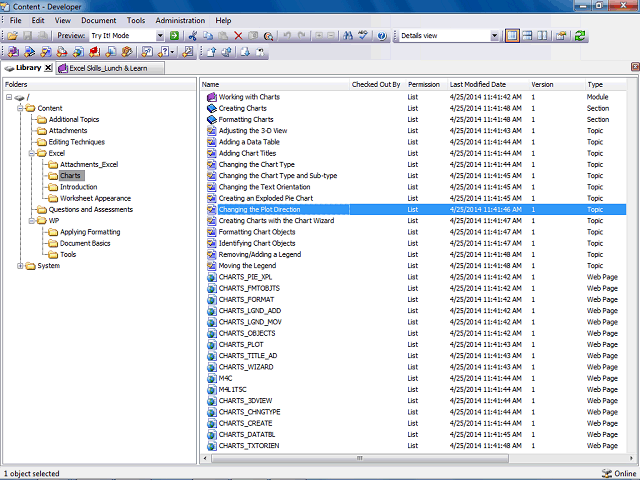The image size is (640, 480).
Task: Sort by the Type column header
Action: point(606,84)
